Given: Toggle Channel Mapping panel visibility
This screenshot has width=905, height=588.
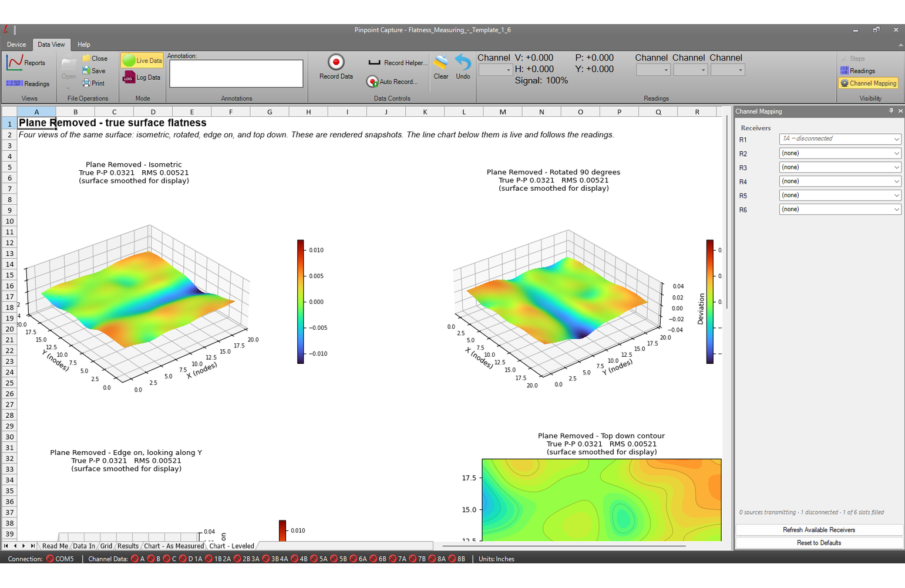Looking at the screenshot, I should (868, 83).
